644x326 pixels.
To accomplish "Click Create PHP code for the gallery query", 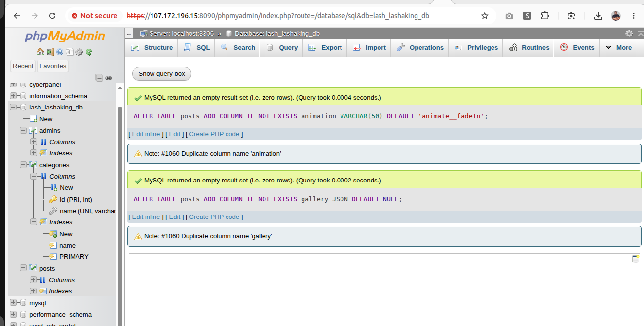I will [214, 217].
